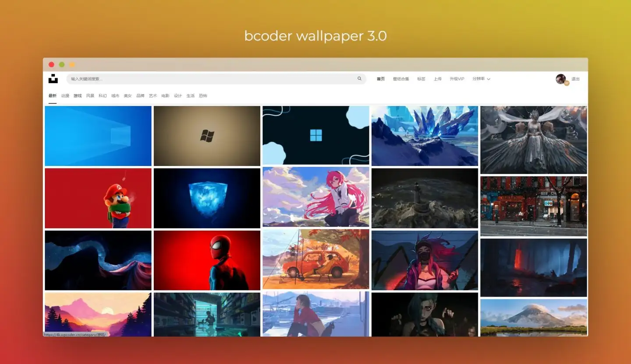Click the bcoder site logo icon
Image resolution: width=631 pixels, height=364 pixels.
(x=53, y=79)
